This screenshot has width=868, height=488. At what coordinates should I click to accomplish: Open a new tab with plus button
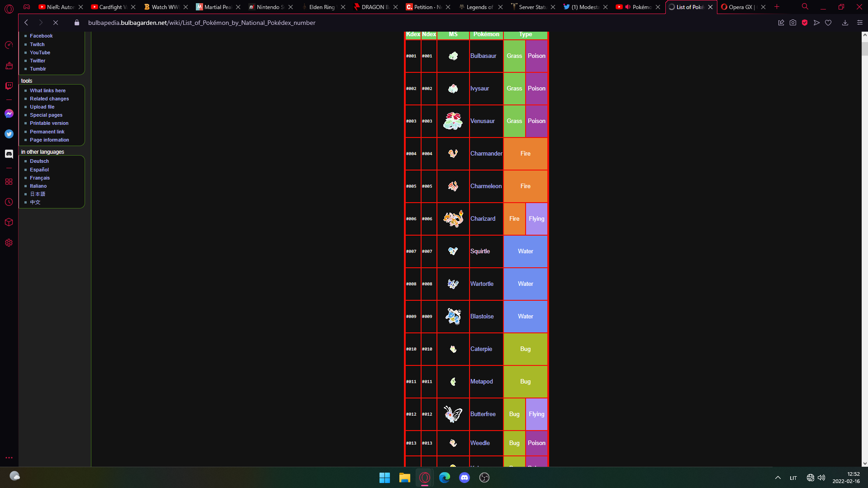click(x=777, y=7)
